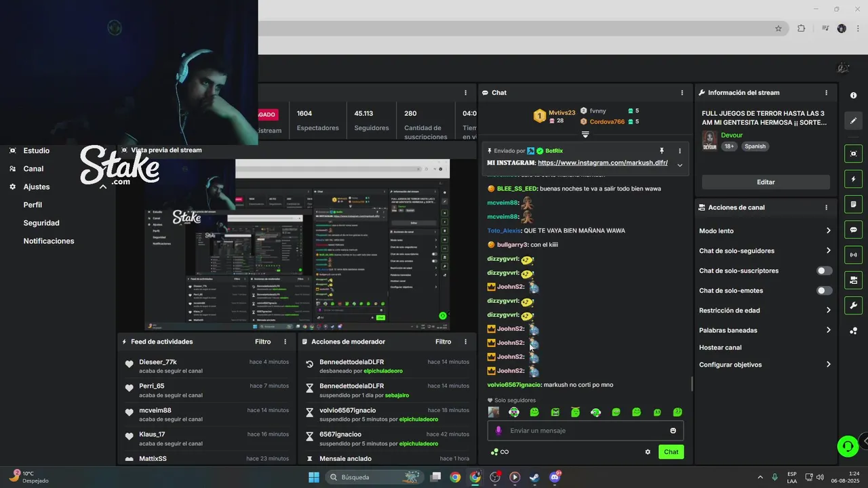Click the green Chat send button
Viewport: 868px width, 488px height.
(x=671, y=452)
